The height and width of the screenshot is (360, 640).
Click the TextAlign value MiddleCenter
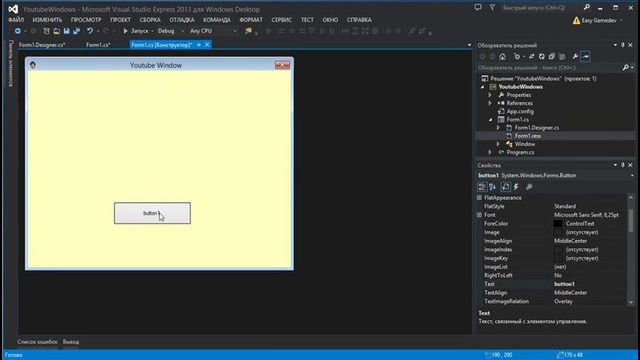pyautogui.click(x=571, y=293)
